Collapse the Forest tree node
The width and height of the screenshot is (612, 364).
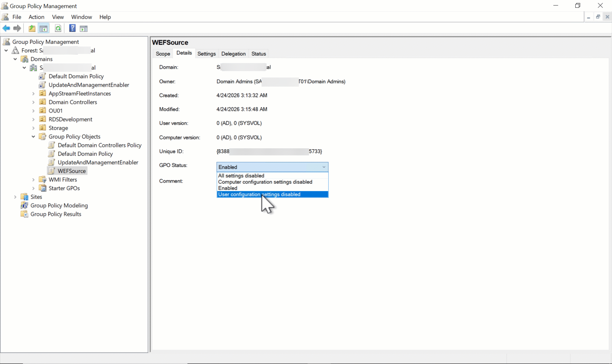tap(6, 50)
